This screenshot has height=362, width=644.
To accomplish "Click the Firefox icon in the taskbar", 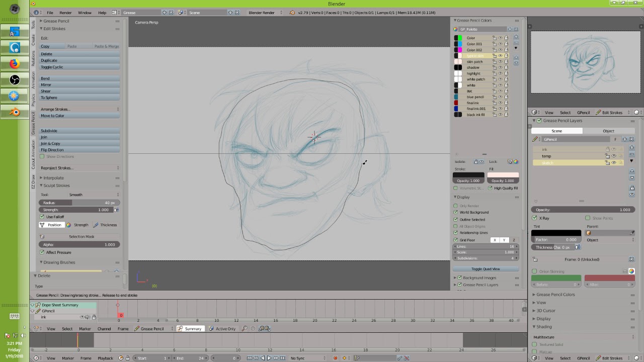I will coord(15,63).
